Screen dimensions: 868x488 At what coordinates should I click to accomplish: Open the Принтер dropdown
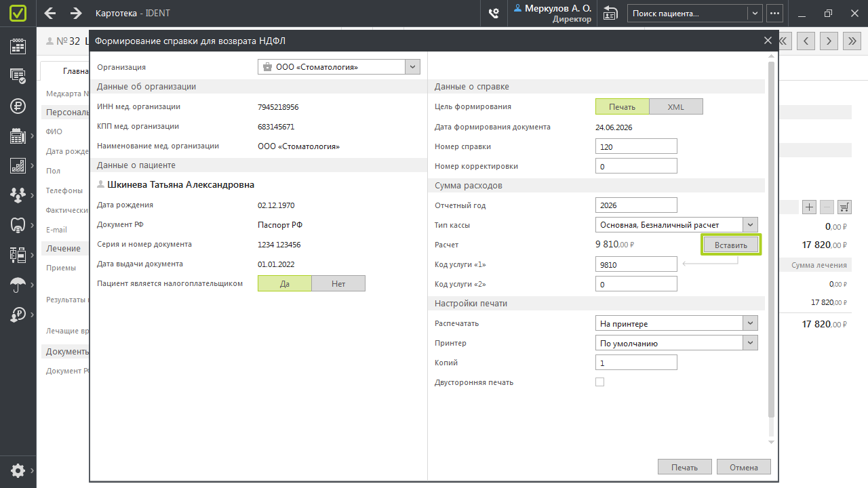coord(750,343)
